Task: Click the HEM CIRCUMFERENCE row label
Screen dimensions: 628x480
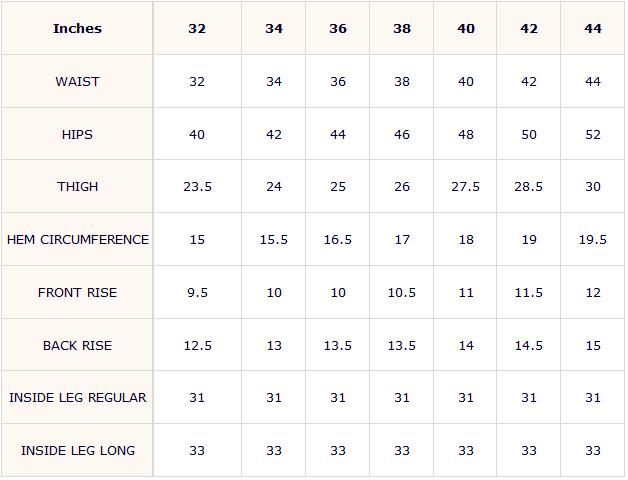Action: coord(78,240)
